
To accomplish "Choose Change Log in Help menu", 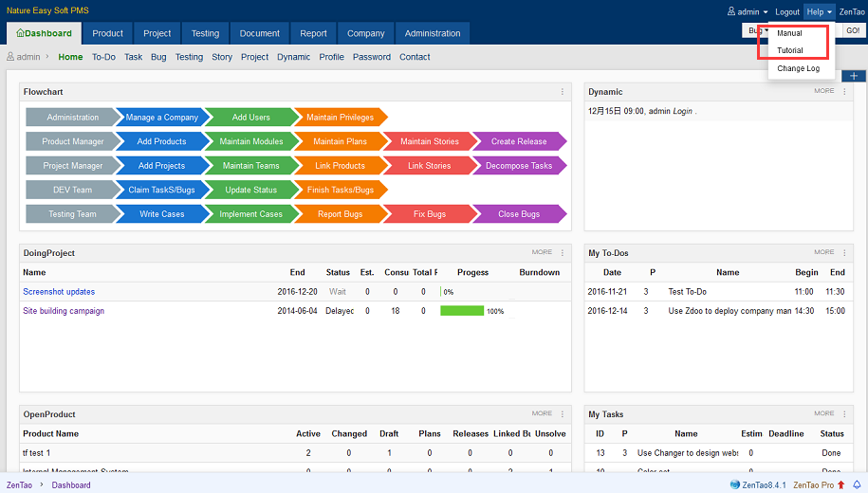I will click(798, 68).
